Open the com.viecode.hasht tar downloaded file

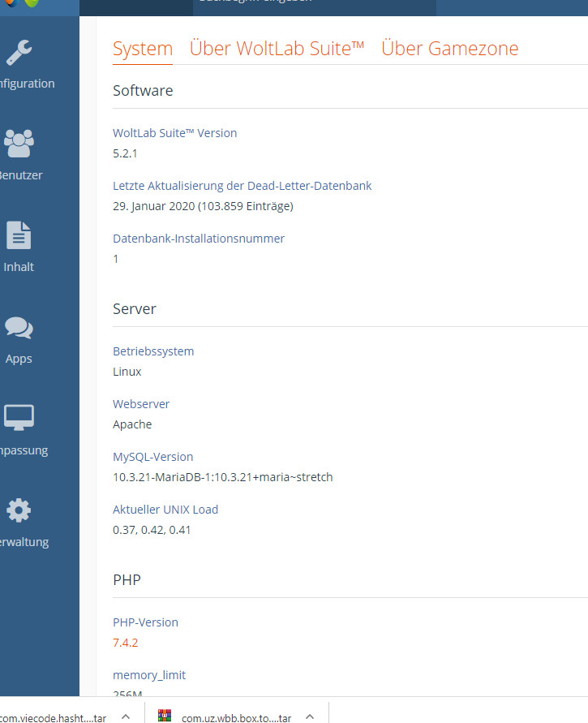53,718
